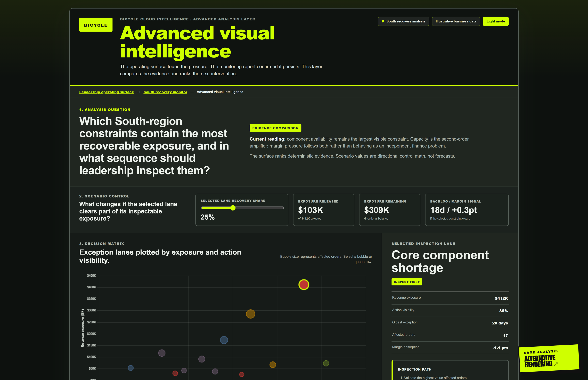The width and height of the screenshot is (588, 380).
Task: Click the Oldest exception 20 days row
Action: pos(450,323)
